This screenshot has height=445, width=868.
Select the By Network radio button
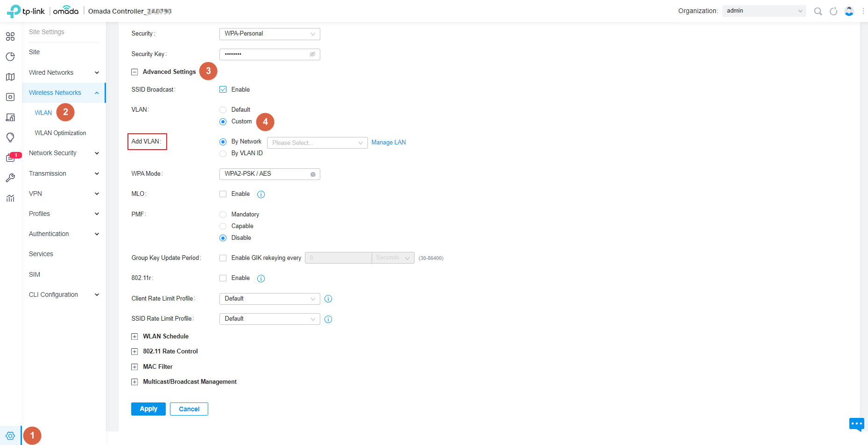[x=223, y=142]
